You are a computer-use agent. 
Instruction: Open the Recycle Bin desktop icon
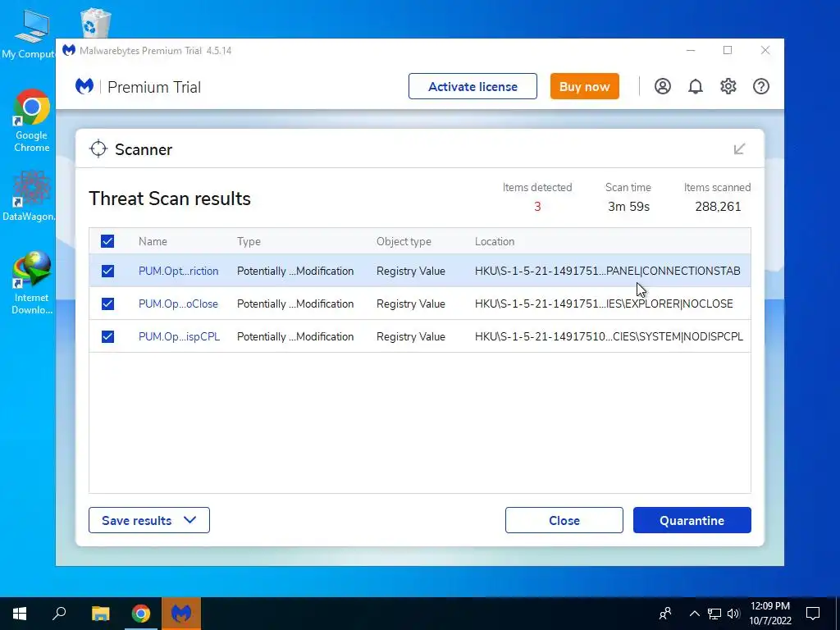pyautogui.click(x=95, y=22)
